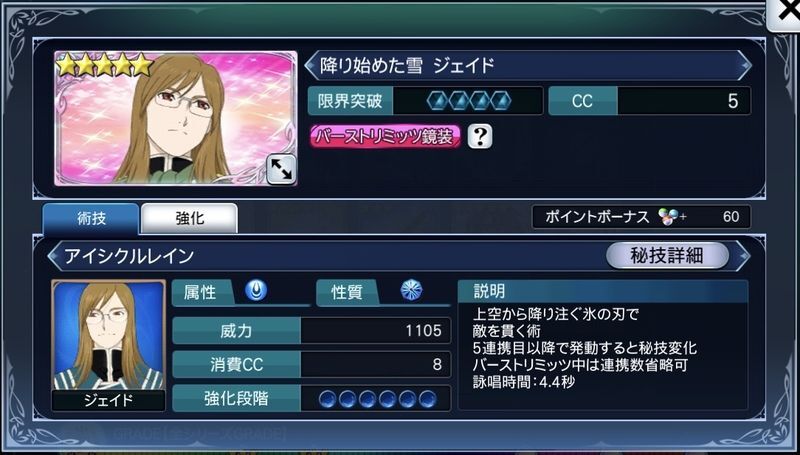Viewport: 800px width, 455px height.
Task: Show next skill with right arrow near 秘技詳細
Action: [743, 256]
